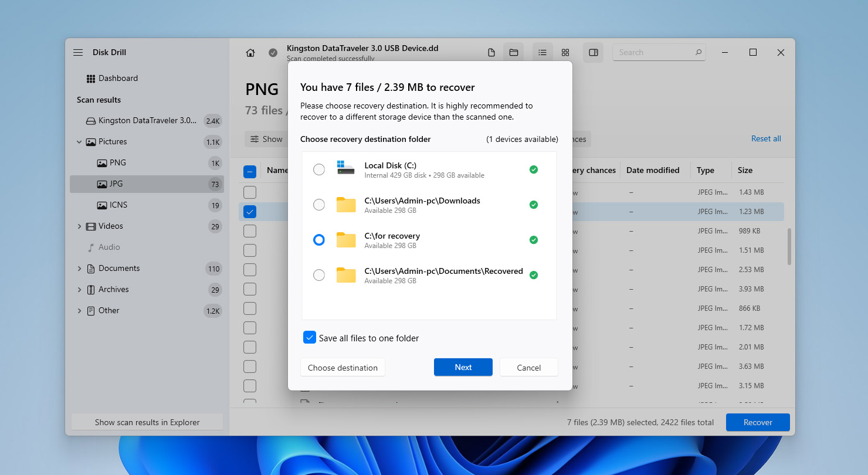Expand the Videos tree node

pyautogui.click(x=79, y=226)
